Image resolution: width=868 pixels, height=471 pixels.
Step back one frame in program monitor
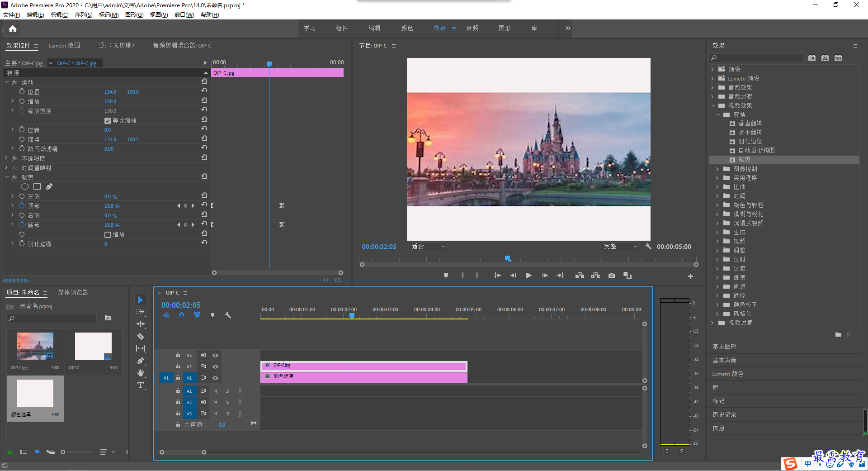513,276
